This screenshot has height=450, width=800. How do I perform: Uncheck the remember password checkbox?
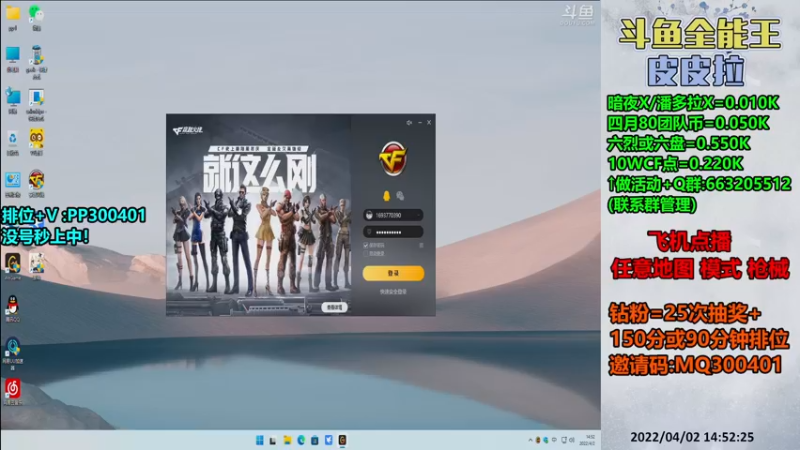(365, 245)
